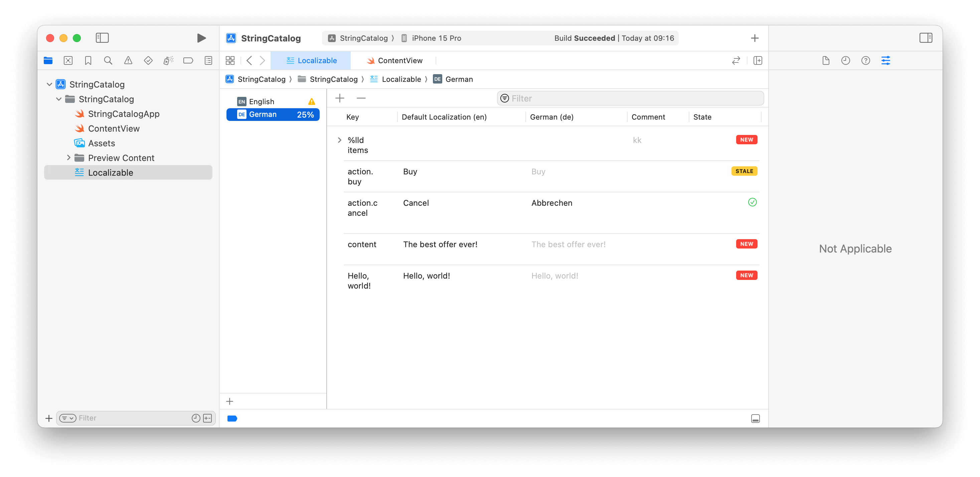Screen dimensions: 980x477
Task: Open the Issue navigator warning icon
Action: [128, 60]
